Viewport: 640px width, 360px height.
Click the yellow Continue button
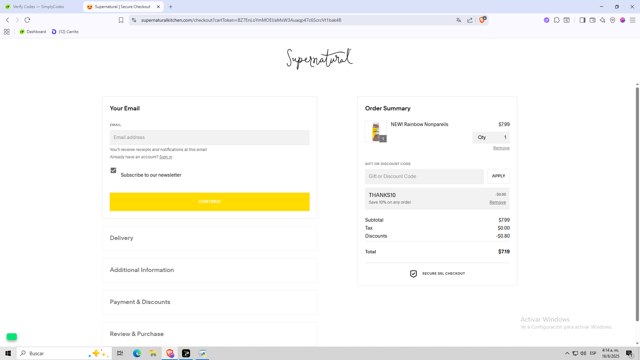click(209, 202)
